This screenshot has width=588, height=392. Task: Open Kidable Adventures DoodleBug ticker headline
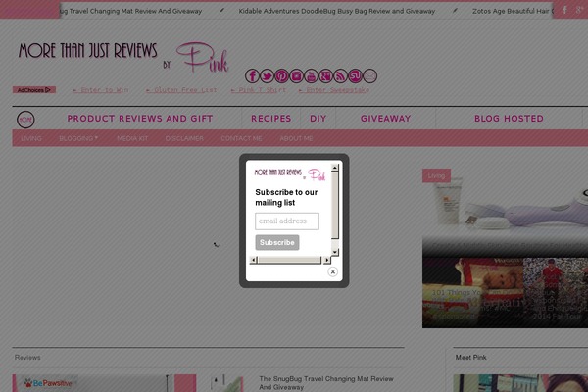pos(337,11)
